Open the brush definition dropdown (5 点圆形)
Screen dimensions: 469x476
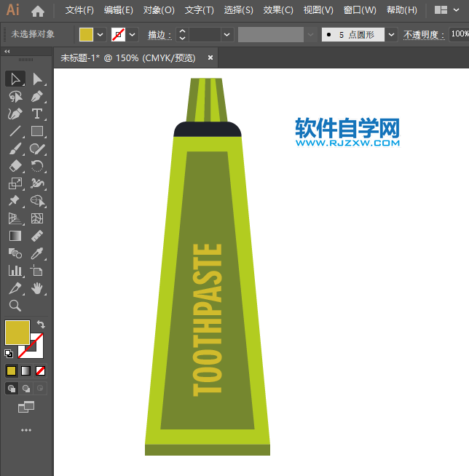click(391, 35)
